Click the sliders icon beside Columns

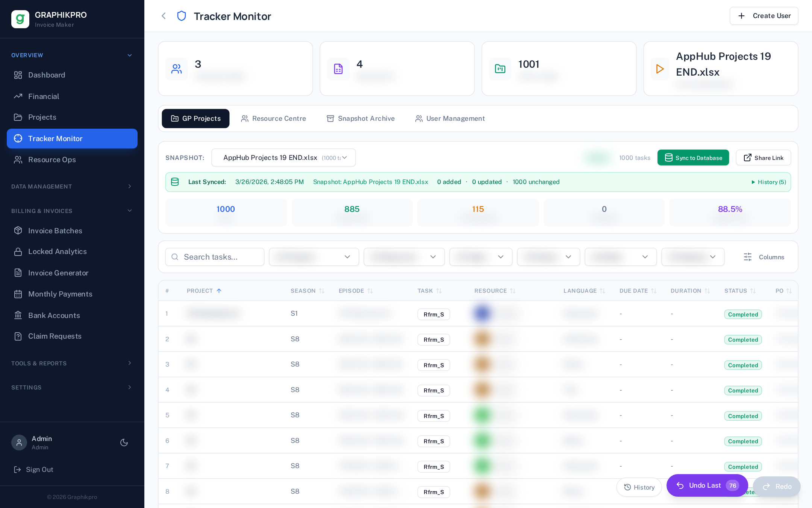pyautogui.click(x=748, y=257)
